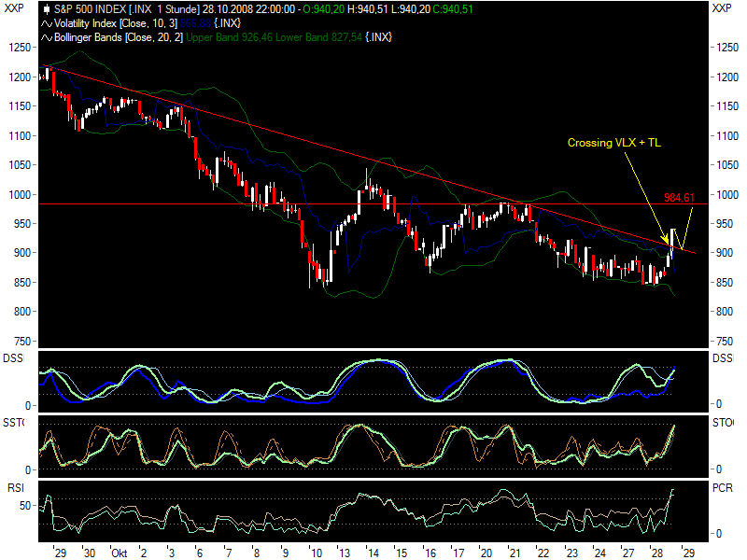Click the line icon before Volatility Index
The height and width of the screenshot is (560, 747).
(x=46, y=24)
